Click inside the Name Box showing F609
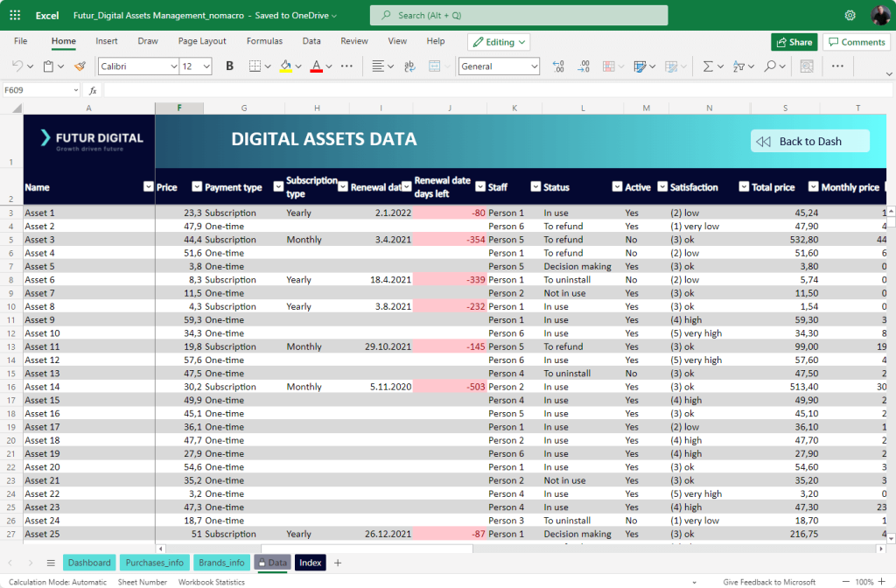The image size is (896, 588). pyautogui.click(x=35, y=89)
